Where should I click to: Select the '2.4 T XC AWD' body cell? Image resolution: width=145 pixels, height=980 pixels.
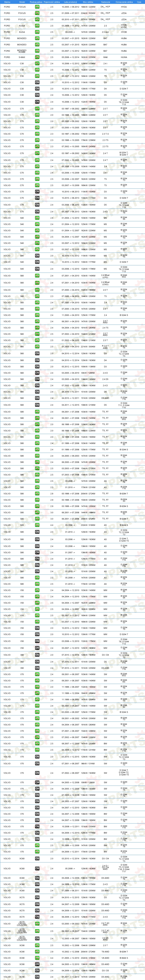click(x=106, y=924)
